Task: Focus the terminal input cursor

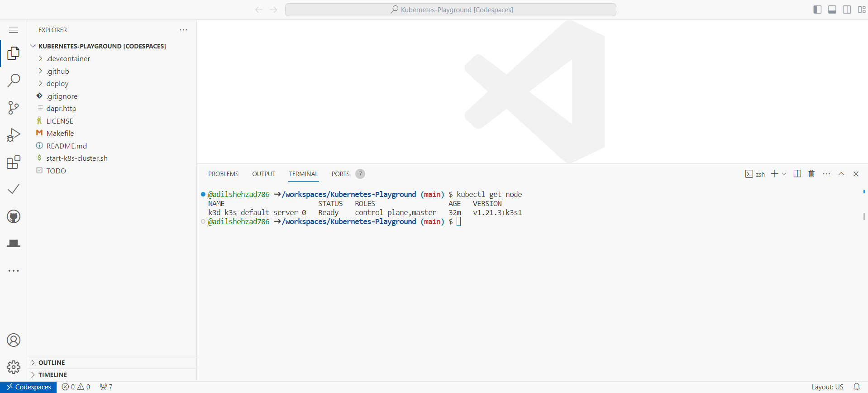Action: point(458,221)
